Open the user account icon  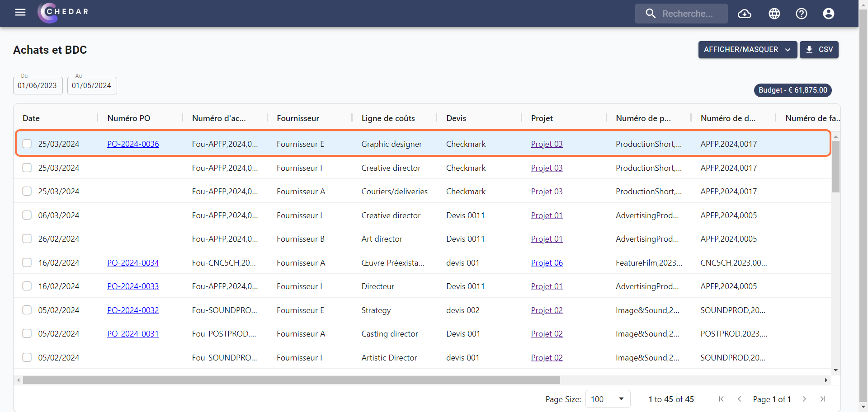[x=829, y=14]
